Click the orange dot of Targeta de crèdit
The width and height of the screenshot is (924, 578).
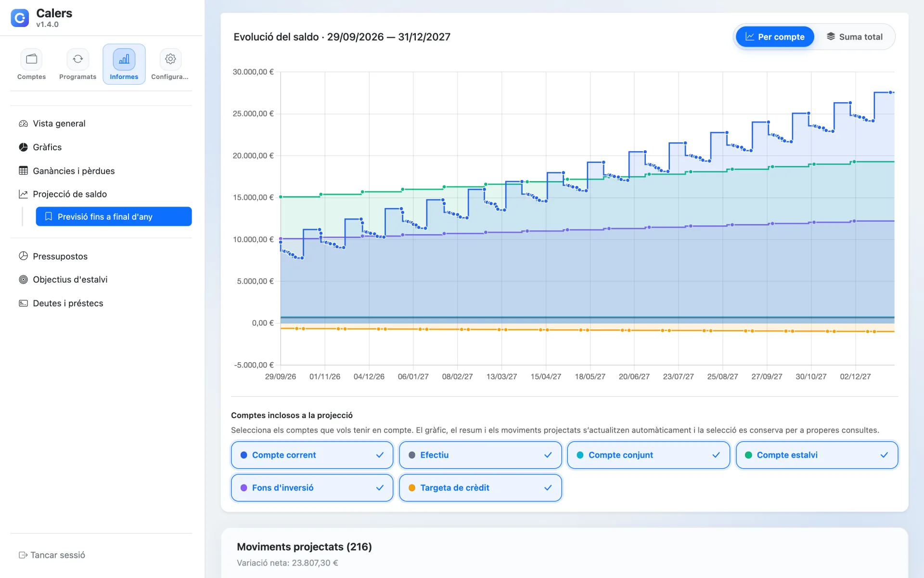pyautogui.click(x=412, y=488)
